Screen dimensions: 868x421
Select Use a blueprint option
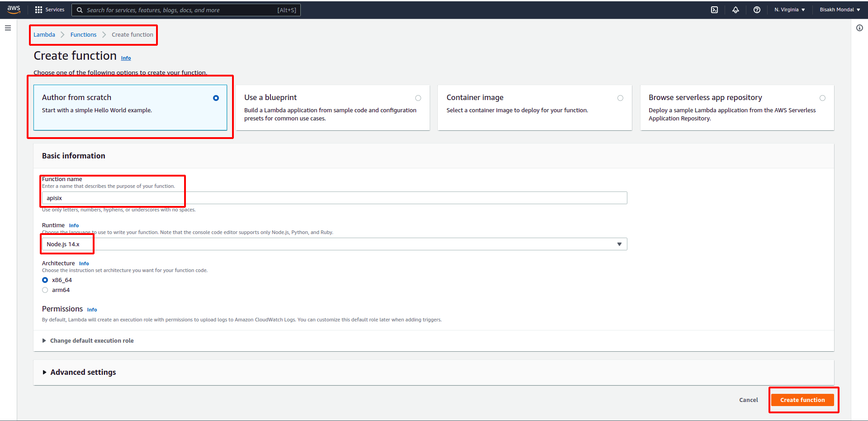pyautogui.click(x=332, y=108)
